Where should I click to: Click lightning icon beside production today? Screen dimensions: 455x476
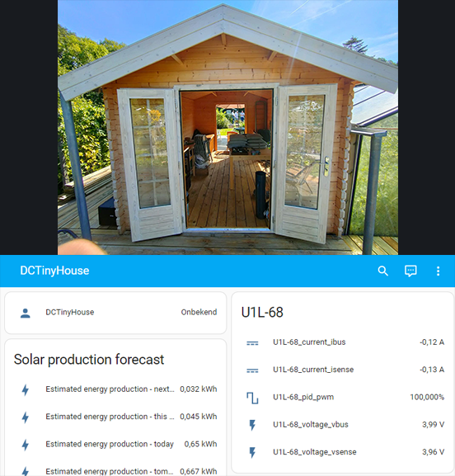pyautogui.click(x=26, y=445)
